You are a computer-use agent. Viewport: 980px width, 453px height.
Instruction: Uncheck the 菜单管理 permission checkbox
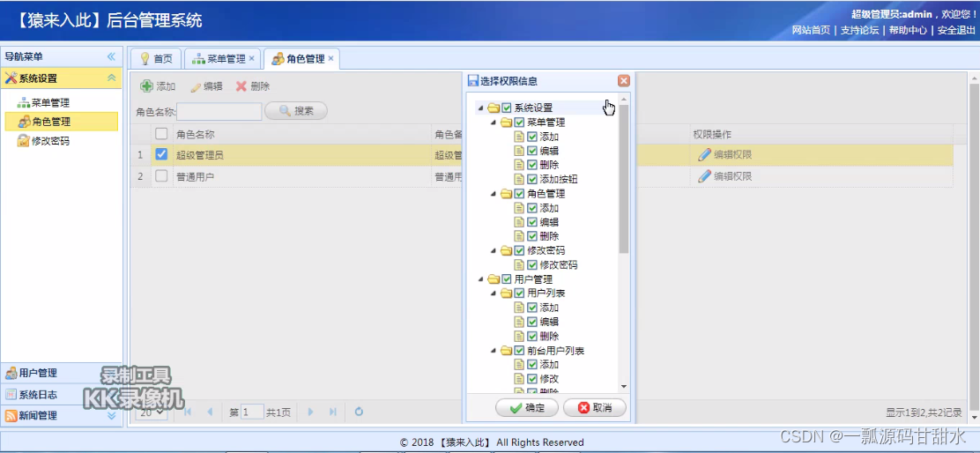pyautogui.click(x=519, y=122)
